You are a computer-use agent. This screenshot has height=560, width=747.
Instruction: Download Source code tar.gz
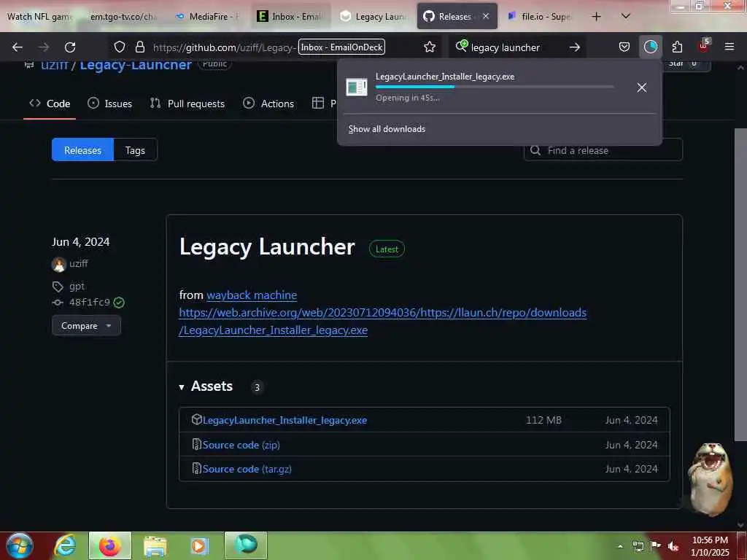(247, 469)
